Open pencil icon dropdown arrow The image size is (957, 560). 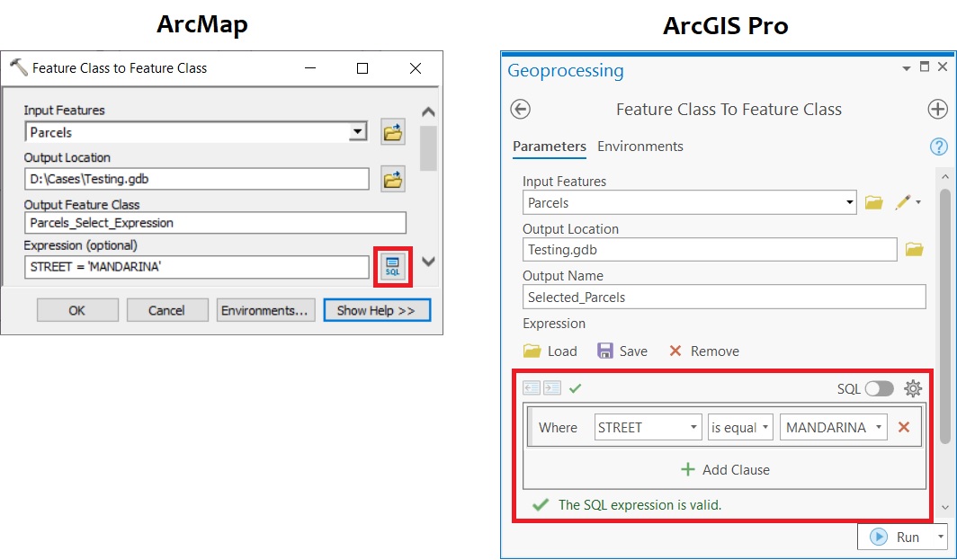coord(918,202)
